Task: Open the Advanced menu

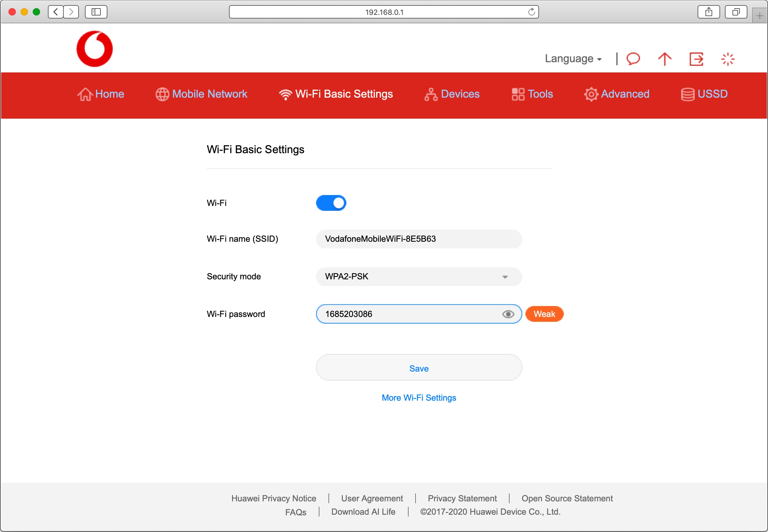Action: tap(617, 94)
